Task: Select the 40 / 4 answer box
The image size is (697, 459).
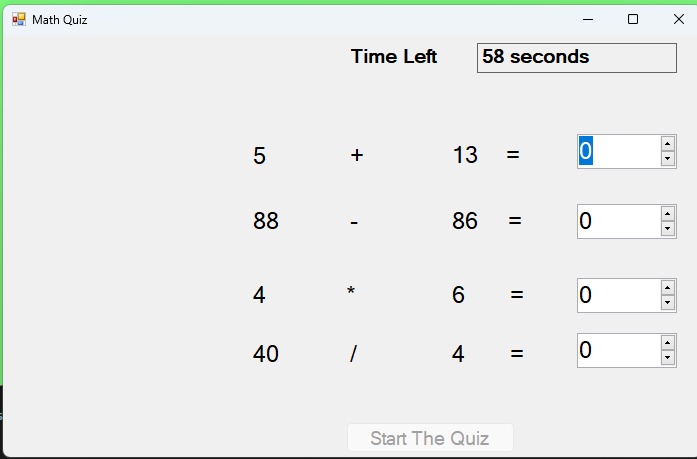Action: coord(617,350)
